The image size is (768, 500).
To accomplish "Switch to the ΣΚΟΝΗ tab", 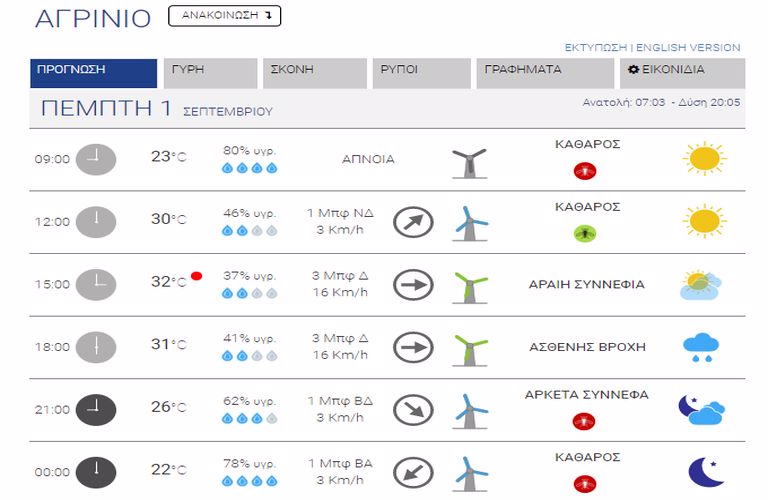I will pos(314,73).
